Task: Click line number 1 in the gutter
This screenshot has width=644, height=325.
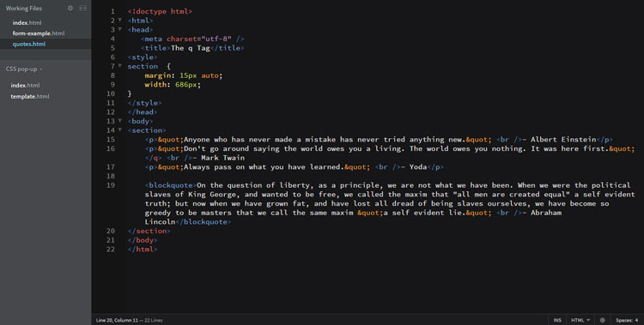Action: (112, 11)
